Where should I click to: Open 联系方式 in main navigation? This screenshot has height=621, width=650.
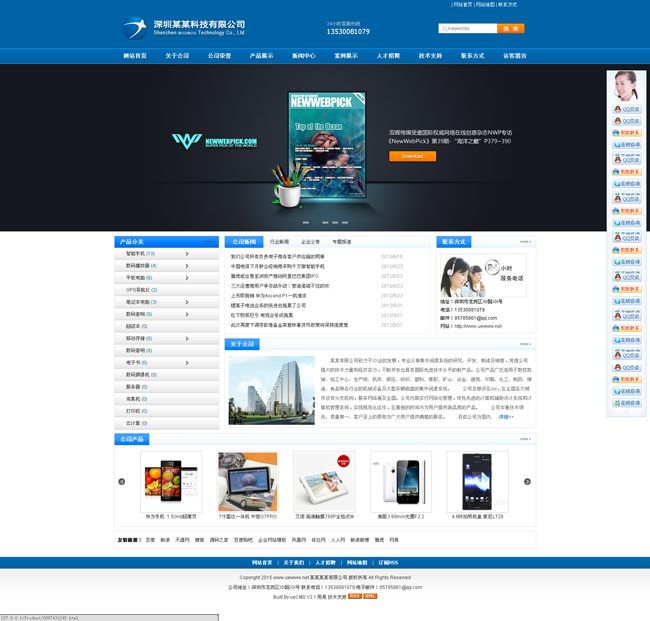[472, 56]
